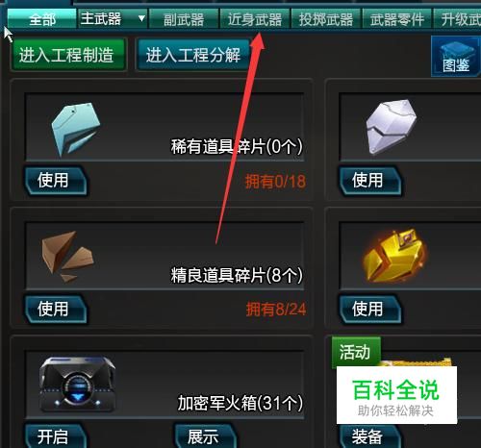Use the 稀有道具碎片 item

(x=56, y=180)
